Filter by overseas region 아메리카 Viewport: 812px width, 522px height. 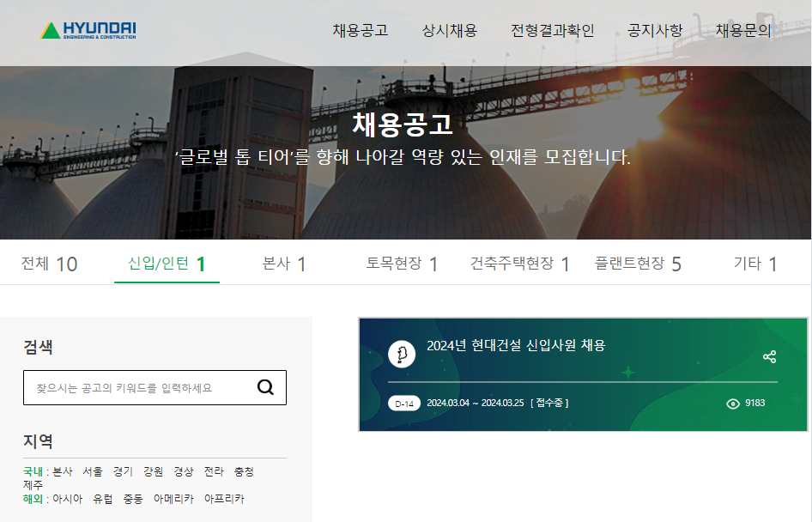173,499
